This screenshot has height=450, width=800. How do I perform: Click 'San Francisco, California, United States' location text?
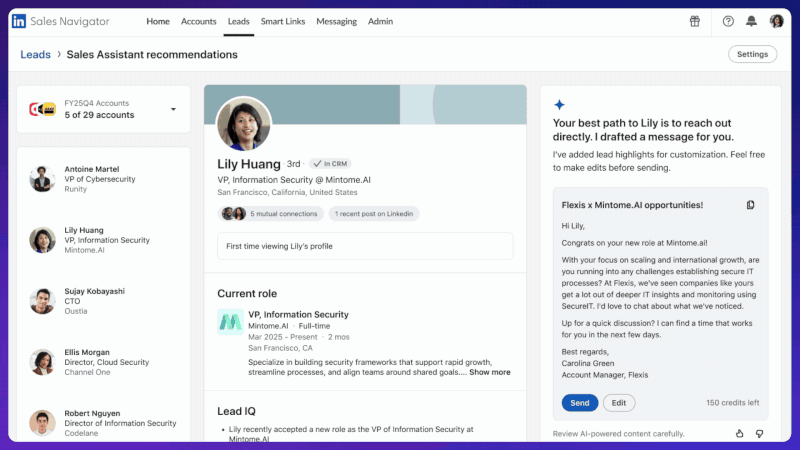(x=287, y=192)
